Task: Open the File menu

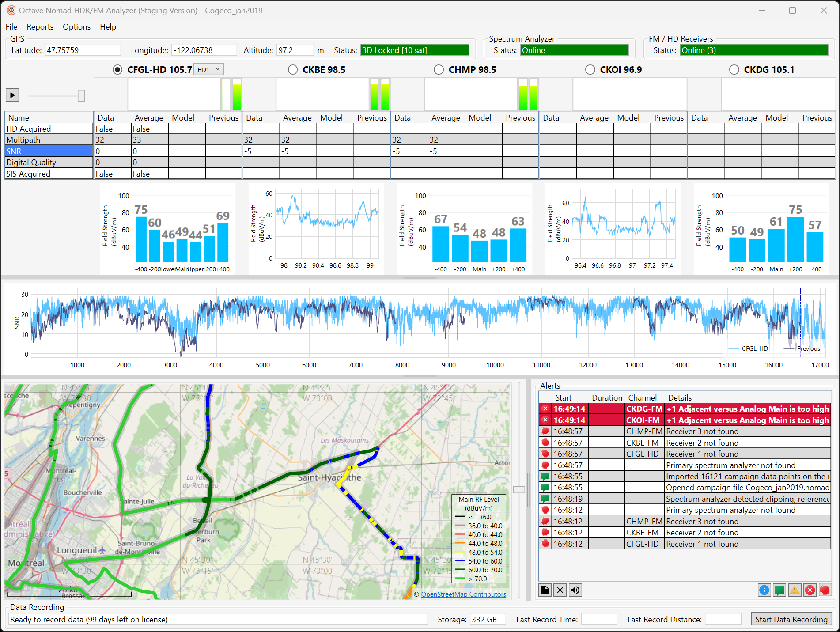Action: coord(11,27)
